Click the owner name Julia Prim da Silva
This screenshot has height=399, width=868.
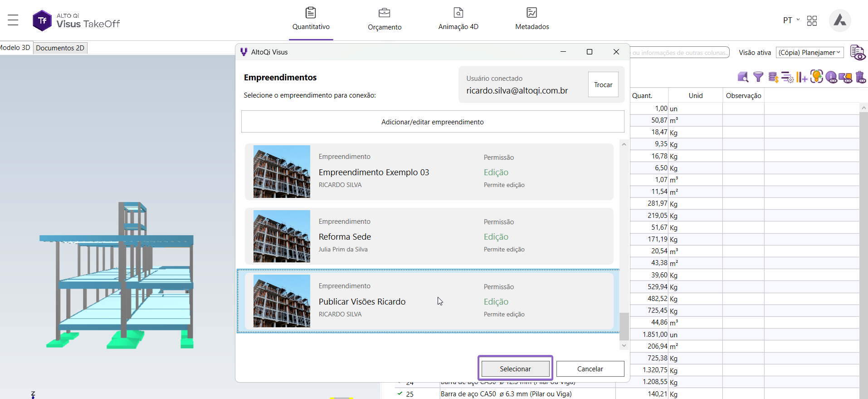pyautogui.click(x=343, y=249)
